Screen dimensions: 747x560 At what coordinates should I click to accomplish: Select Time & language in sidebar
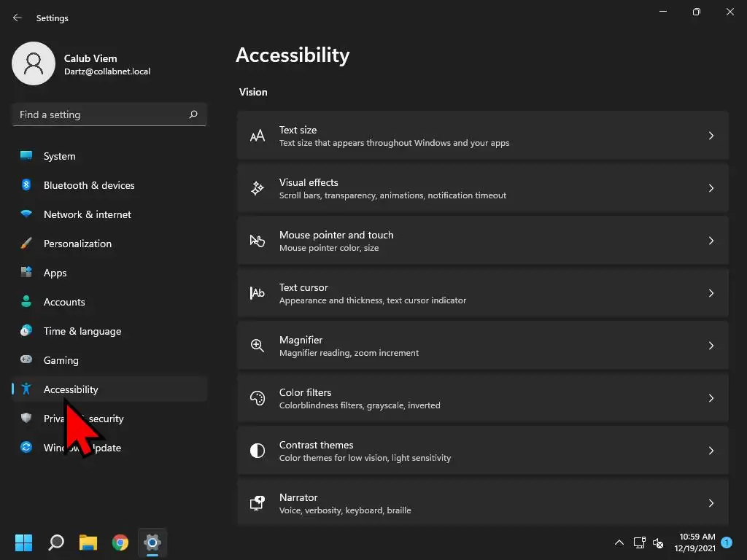pos(82,331)
